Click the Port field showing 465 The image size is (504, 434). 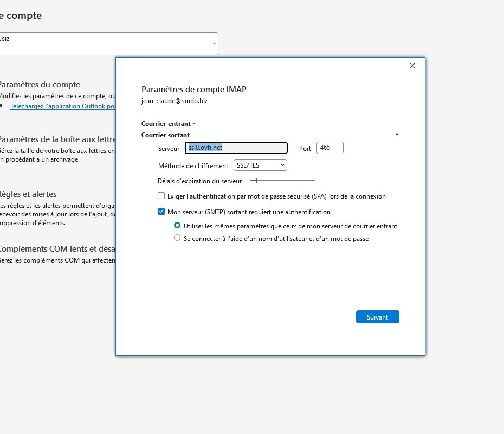coord(329,148)
